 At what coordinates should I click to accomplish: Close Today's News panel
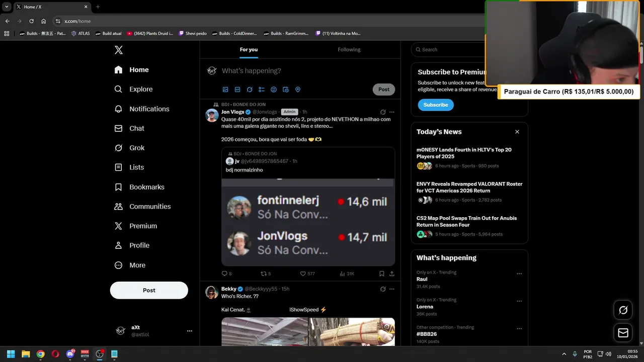pyautogui.click(x=517, y=132)
